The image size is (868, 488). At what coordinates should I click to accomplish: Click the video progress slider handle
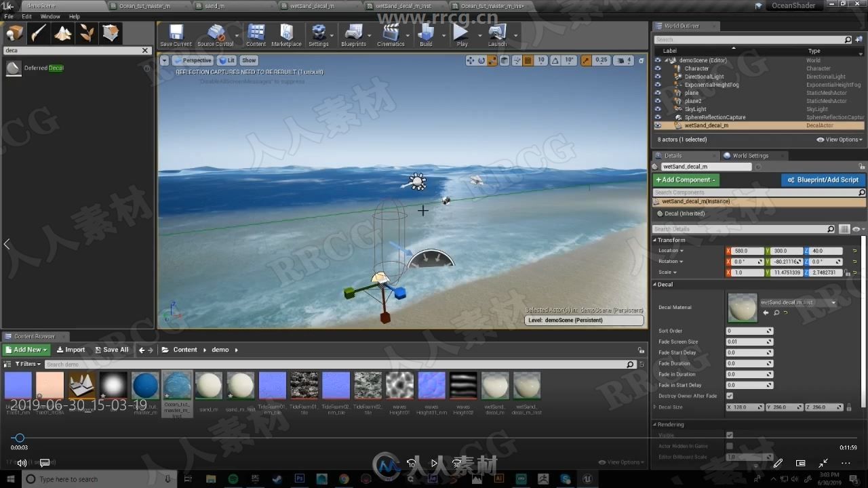(20, 439)
